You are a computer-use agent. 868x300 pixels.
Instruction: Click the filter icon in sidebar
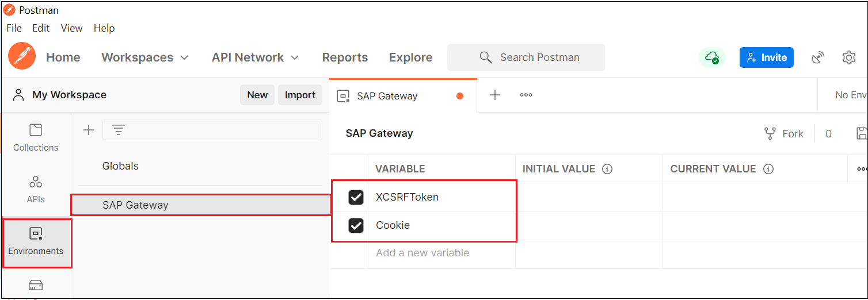(119, 130)
